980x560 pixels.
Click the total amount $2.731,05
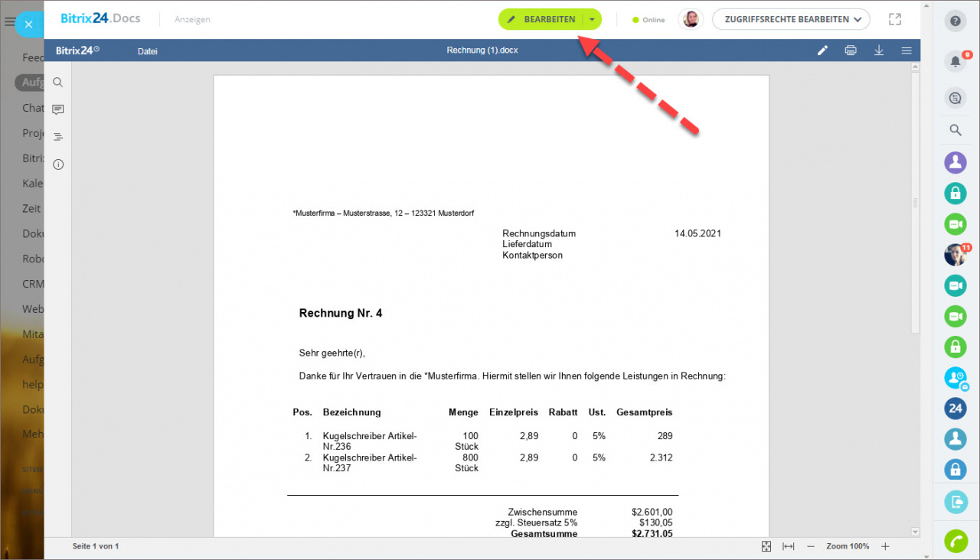[x=652, y=533]
